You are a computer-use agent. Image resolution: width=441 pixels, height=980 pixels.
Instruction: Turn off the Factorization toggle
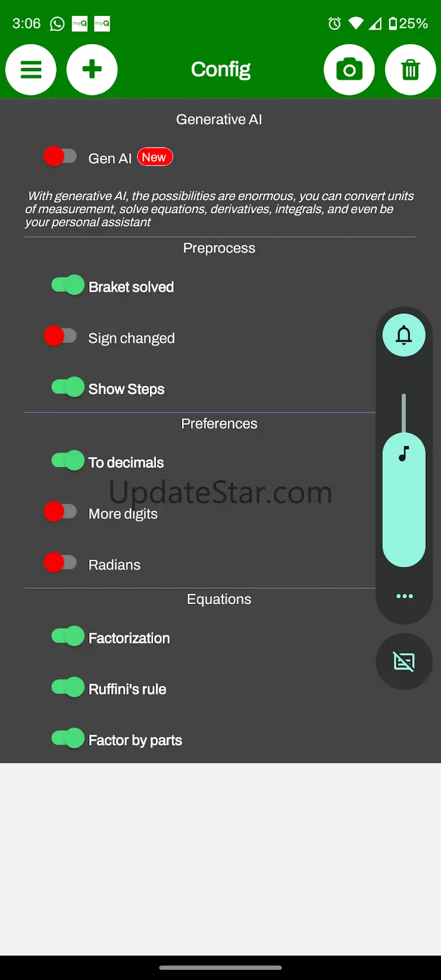point(68,636)
